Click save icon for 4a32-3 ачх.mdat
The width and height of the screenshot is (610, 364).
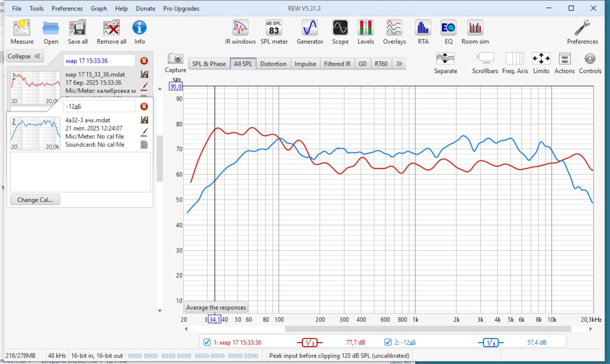(144, 120)
